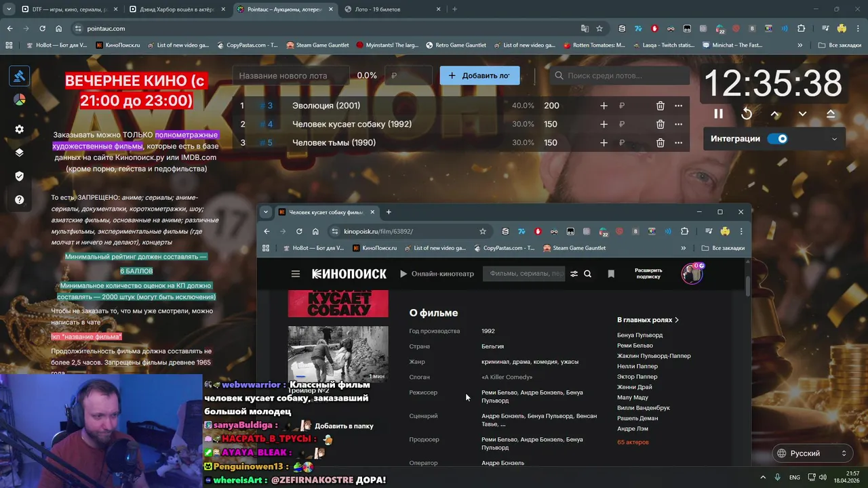Click the shield check icon in sidebar
Viewport: 868px width, 488px height.
click(19, 176)
